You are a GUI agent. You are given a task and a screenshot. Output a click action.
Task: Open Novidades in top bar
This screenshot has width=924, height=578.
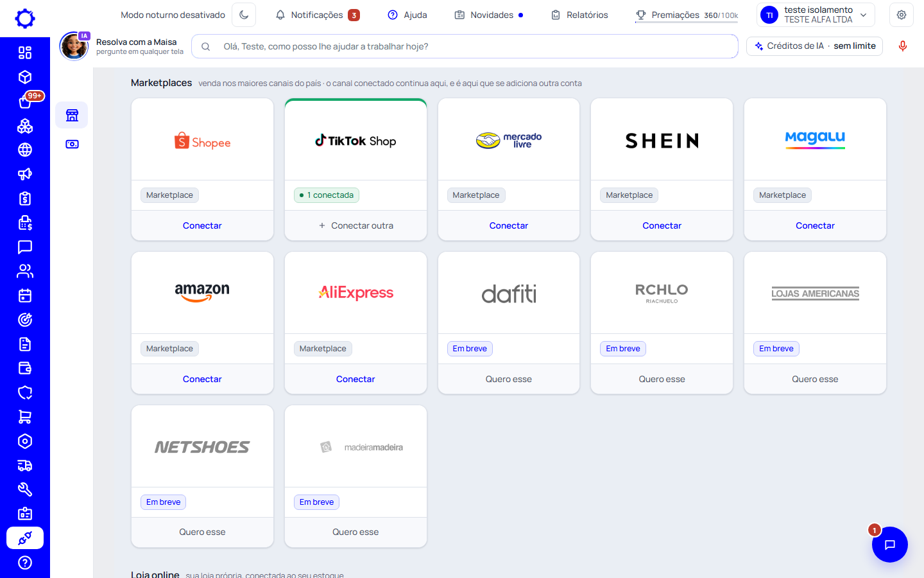(x=489, y=15)
